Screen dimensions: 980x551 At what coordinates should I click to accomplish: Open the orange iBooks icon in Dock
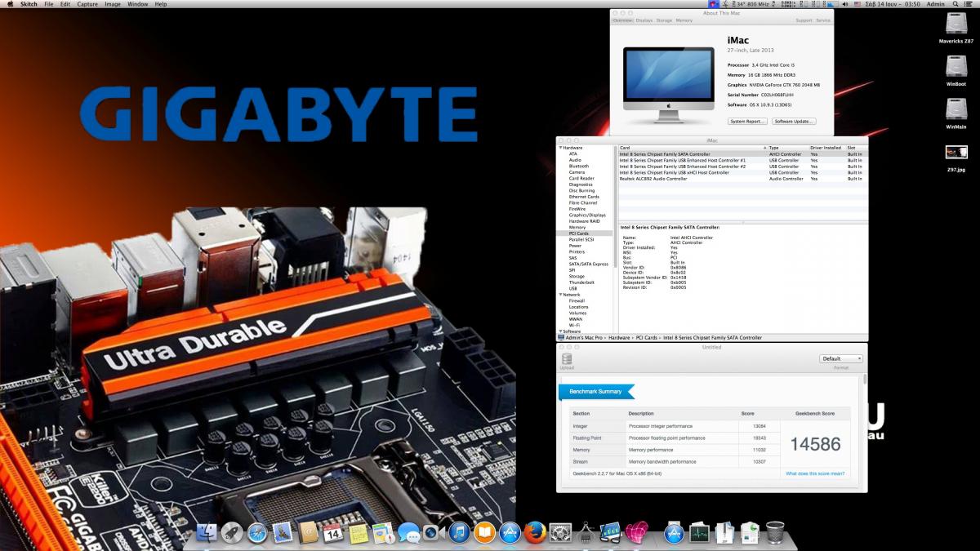[x=484, y=533]
